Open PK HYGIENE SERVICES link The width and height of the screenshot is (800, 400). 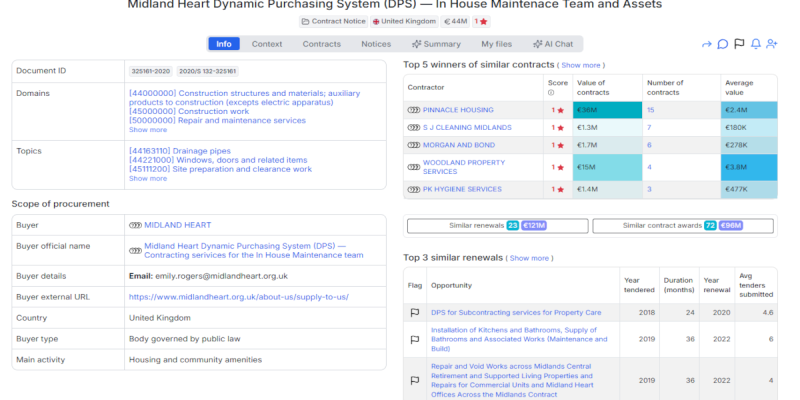(462, 189)
